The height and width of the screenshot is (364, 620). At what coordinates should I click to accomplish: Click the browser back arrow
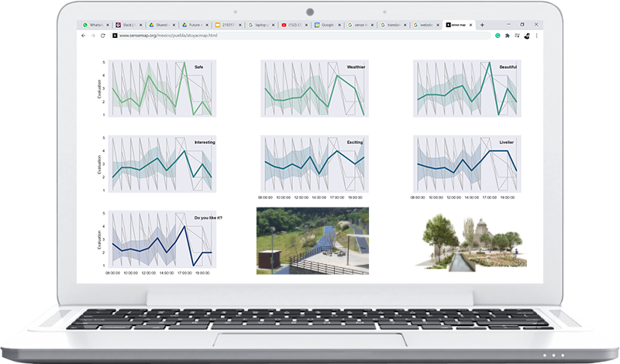tap(84, 36)
